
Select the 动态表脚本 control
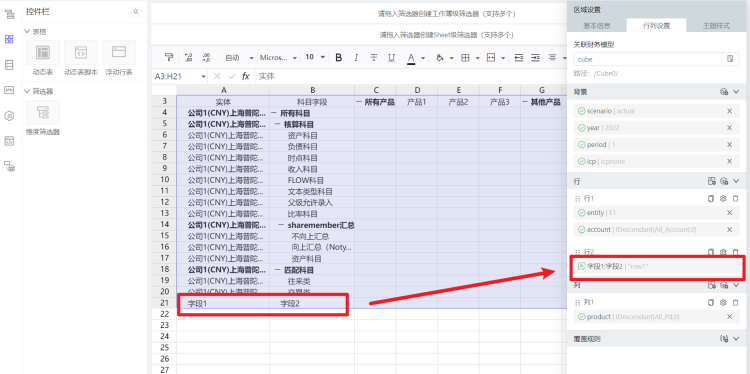pyautogui.click(x=81, y=58)
